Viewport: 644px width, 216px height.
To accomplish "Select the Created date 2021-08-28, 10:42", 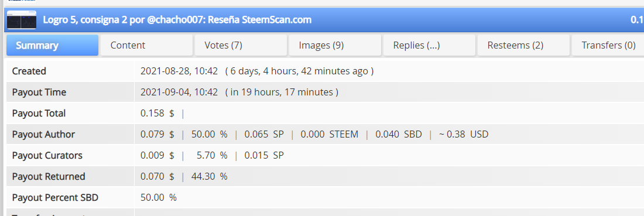I will click(x=179, y=71).
